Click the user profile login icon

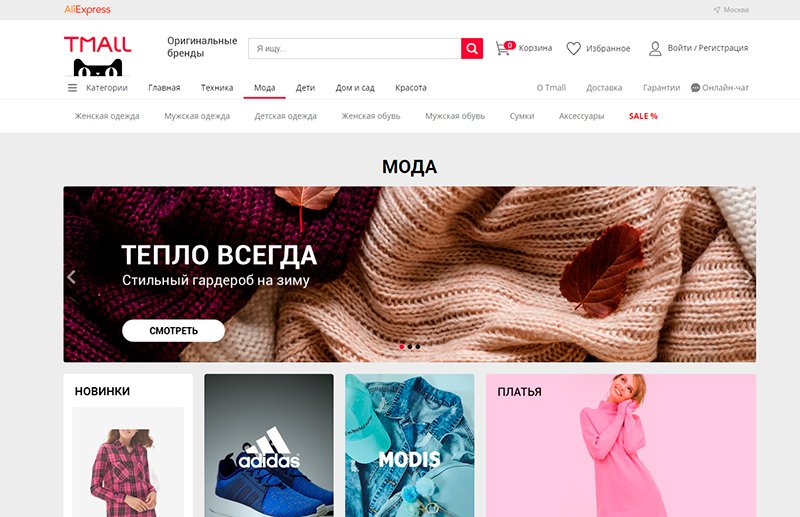655,48
